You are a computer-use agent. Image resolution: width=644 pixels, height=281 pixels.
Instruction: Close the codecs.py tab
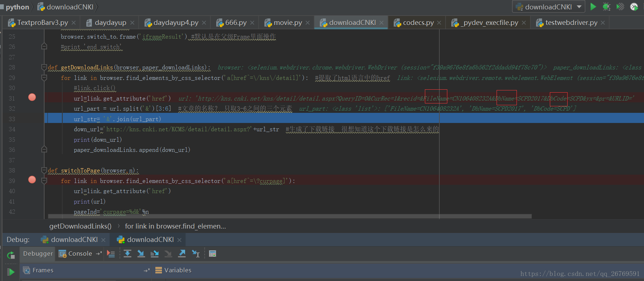coord(439,23)
